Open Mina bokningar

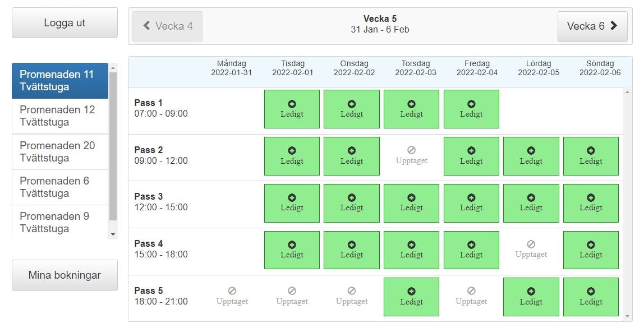click(x=65, y=275)
